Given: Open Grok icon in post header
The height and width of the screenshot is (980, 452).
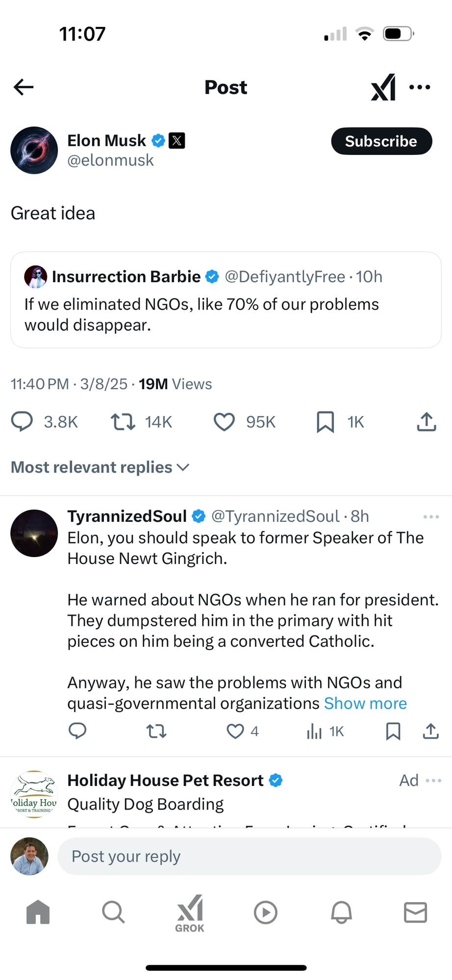Looking at the screenshot, I should click(383, 87).
